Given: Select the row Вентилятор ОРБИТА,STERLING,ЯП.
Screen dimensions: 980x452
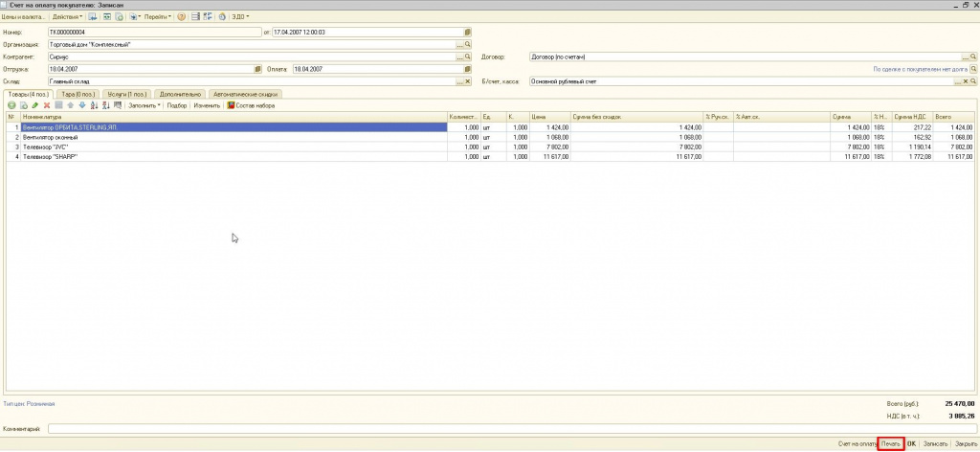Looking at the screenshot, I should click(x=491, y=127).
